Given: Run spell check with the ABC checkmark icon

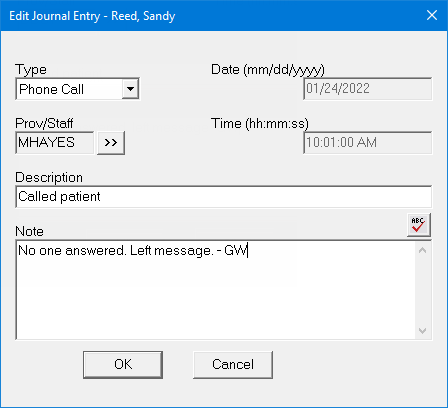Looking at the screenshot, I should (x=419, y=225).
